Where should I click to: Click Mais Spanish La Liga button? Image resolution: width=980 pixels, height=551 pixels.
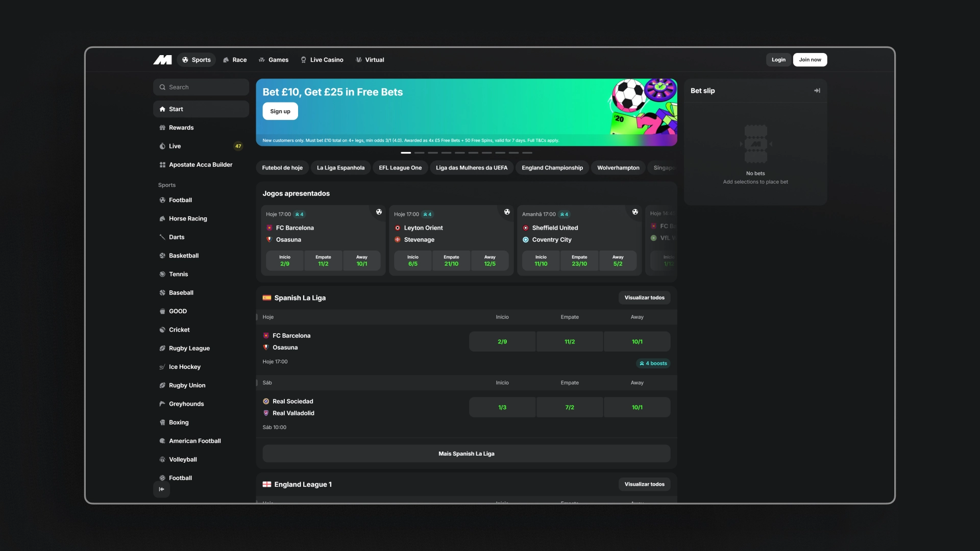pyautogui.click(x=467, y=454)
